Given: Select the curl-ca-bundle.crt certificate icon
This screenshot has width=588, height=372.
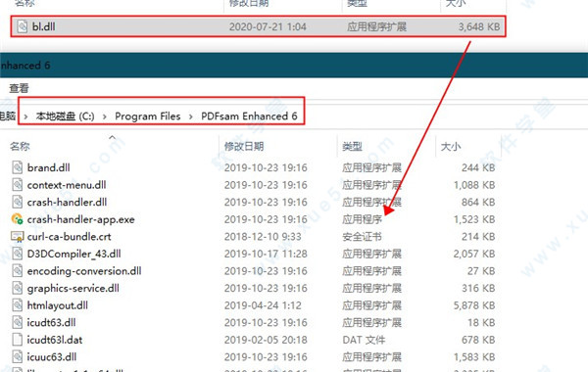Looking at the screenshot, I should point(18,236).
